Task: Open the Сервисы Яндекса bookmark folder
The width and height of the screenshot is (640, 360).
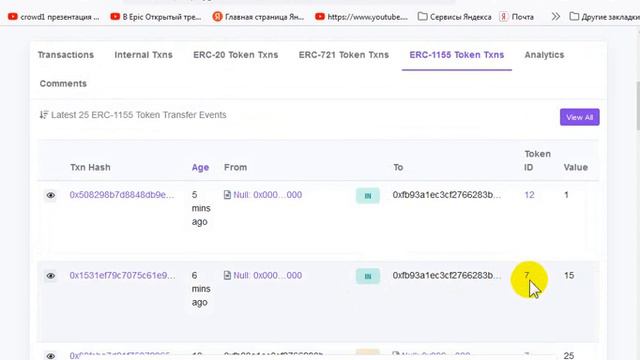Action: coord(455,17)
